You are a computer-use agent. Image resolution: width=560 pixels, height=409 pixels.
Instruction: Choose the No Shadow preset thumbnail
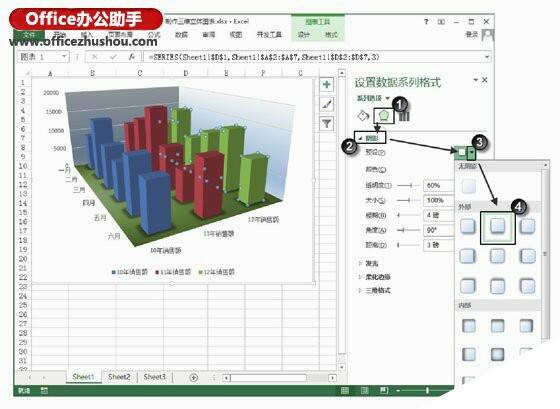469,186
